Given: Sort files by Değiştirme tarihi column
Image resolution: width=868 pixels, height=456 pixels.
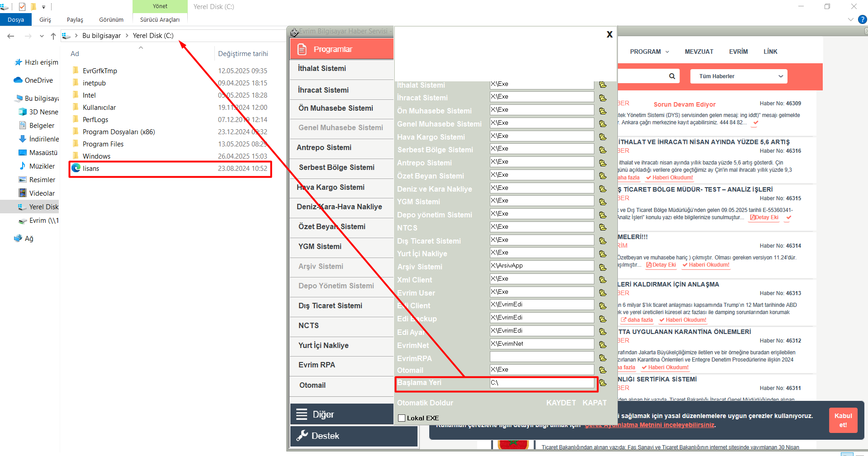Looking at the screenshot, I should click(243, 54).
